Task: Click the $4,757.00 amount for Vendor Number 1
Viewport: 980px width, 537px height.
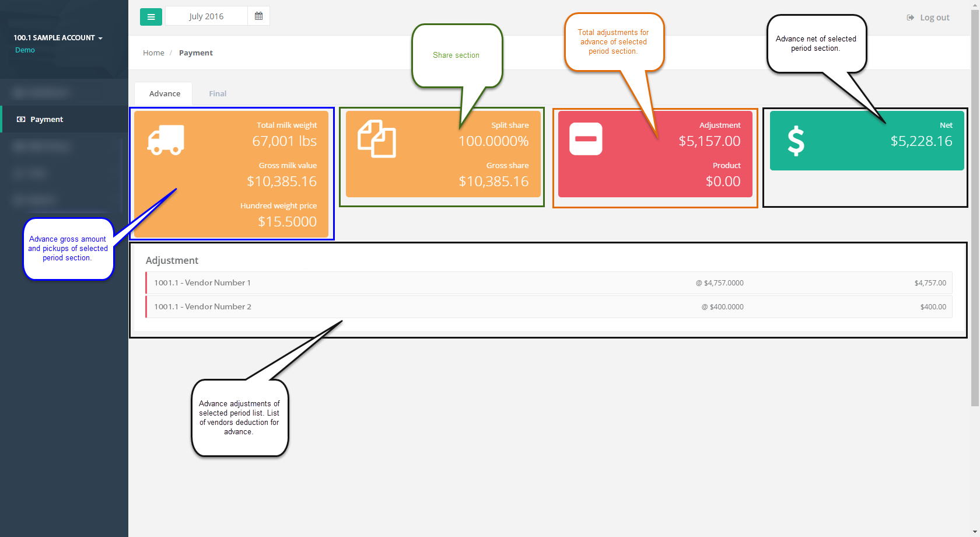Action: click(930, 283)
